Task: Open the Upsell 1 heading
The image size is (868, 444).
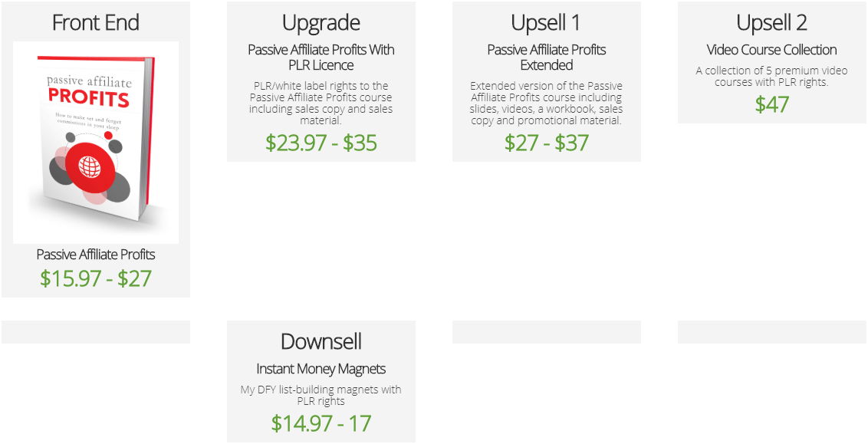Action: (547, 23)
